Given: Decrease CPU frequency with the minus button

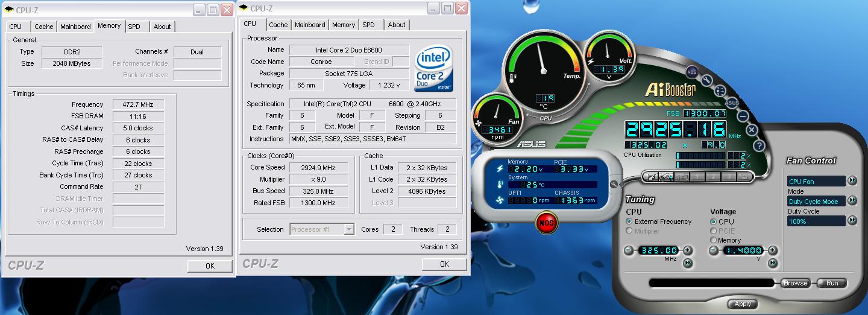Looking at the screenshot, I should pyautogui.click(x=629, y=250).
